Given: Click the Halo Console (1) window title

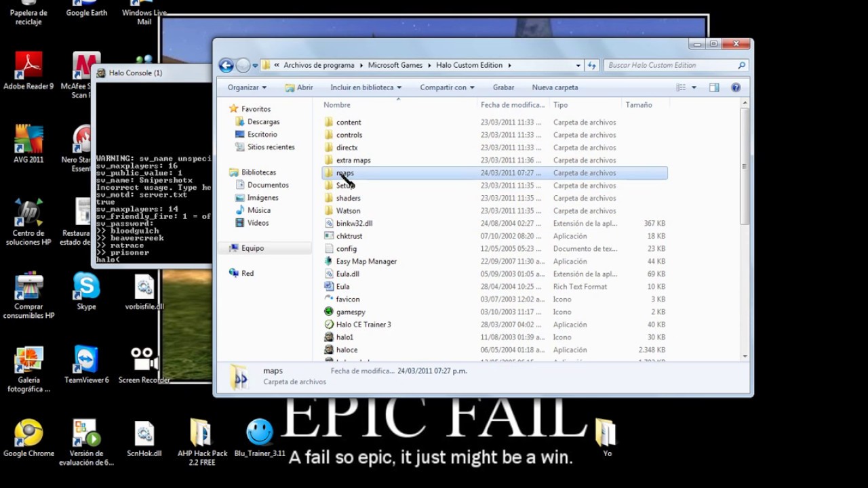Looking at the screenshot, I should pos(135,73).
